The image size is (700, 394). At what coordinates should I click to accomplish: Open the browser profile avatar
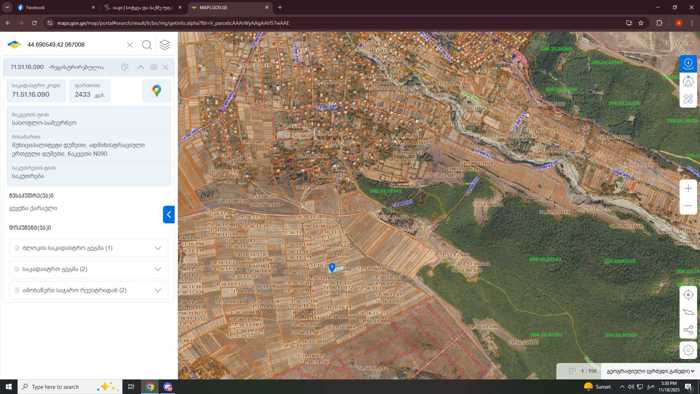coord(679,23)
